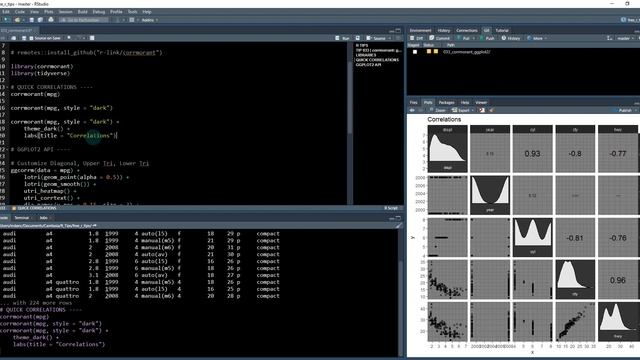Switch to the Environment tab
The width and height of the screenshot is (640, 360).
point(420,30)
